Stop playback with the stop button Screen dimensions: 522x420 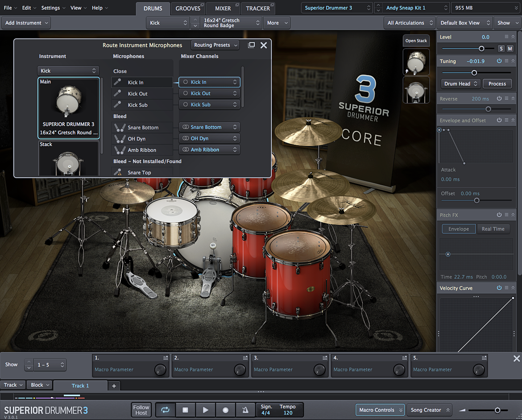pyautogui.click(x=186, y=410)
